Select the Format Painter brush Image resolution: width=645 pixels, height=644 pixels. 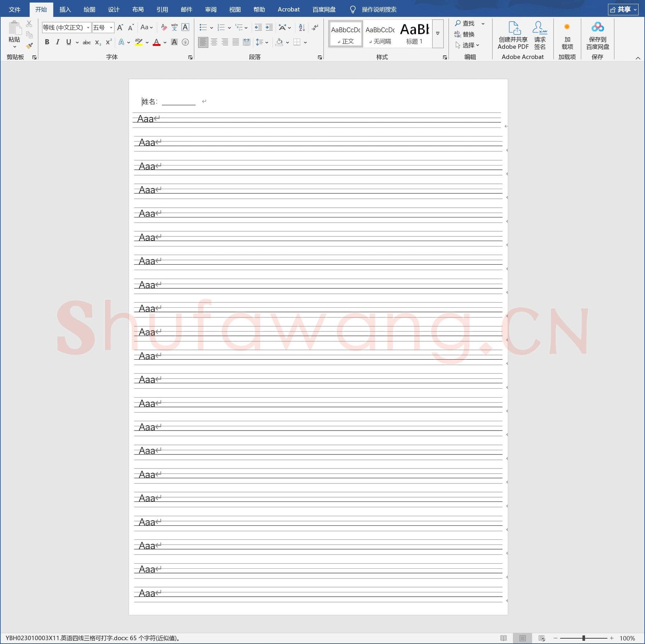29,45
